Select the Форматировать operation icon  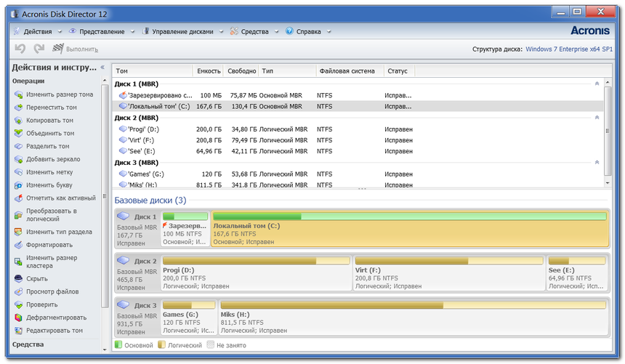coord(18,245)
